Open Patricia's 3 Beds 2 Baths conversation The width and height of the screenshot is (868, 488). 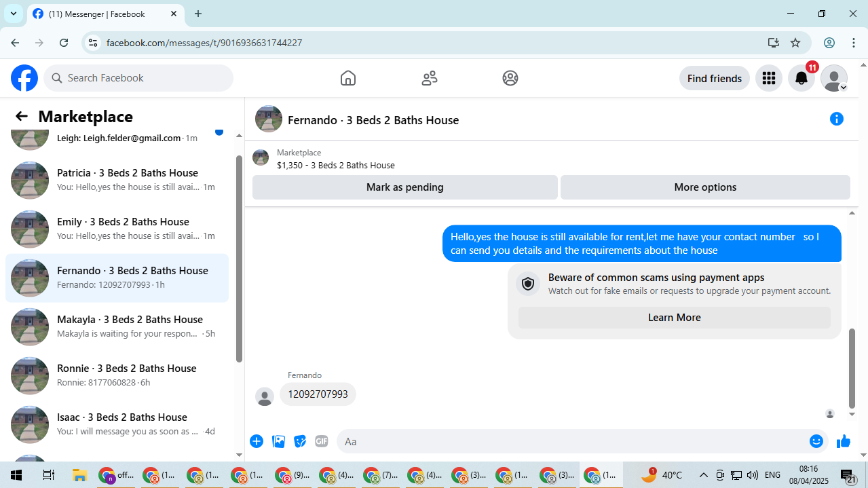[x=117, y=181]
